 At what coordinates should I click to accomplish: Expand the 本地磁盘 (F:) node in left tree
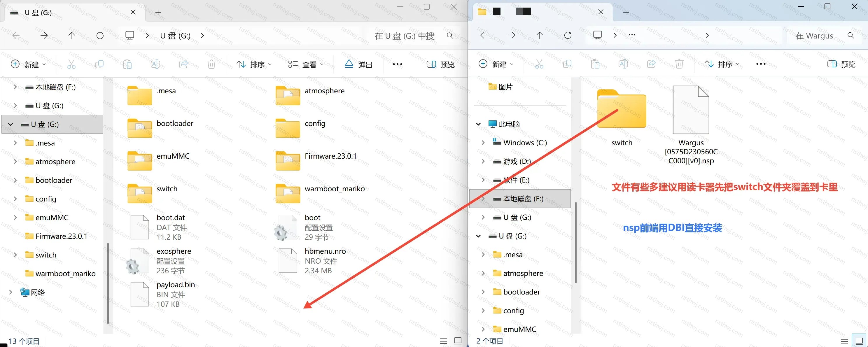(15, 87)
